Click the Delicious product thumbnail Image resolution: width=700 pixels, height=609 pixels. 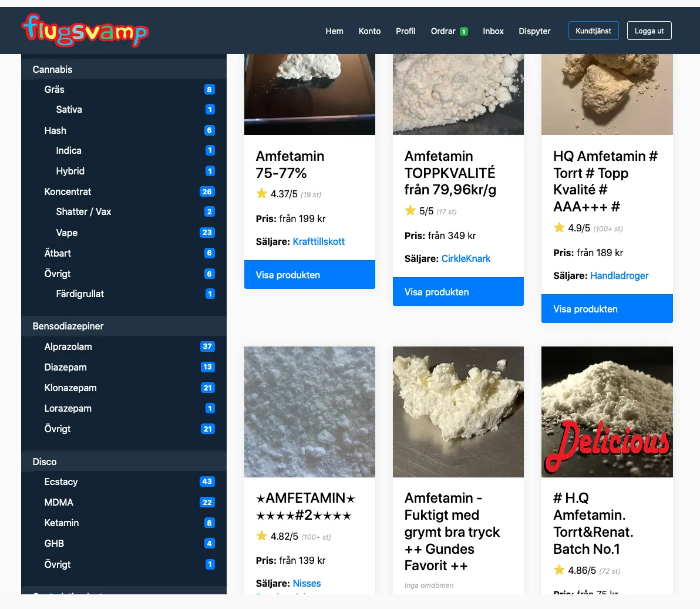click(x=607, y=412)
